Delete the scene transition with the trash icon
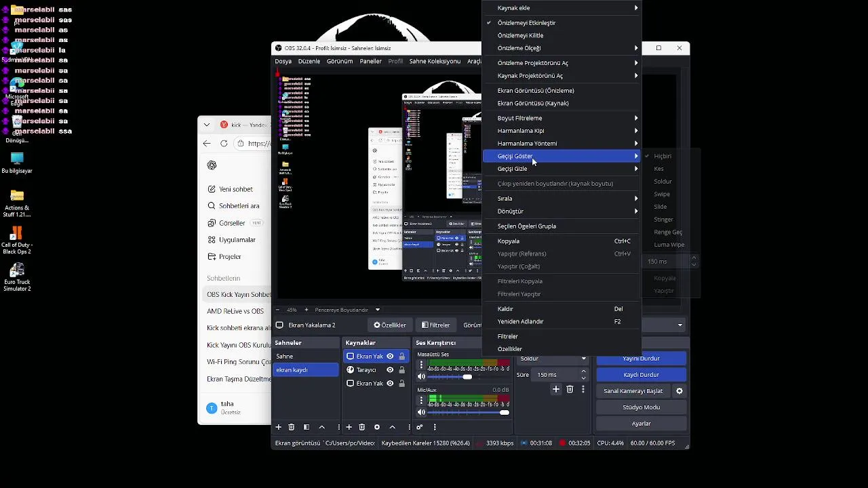Screen dimensions: 868x488 570,389
